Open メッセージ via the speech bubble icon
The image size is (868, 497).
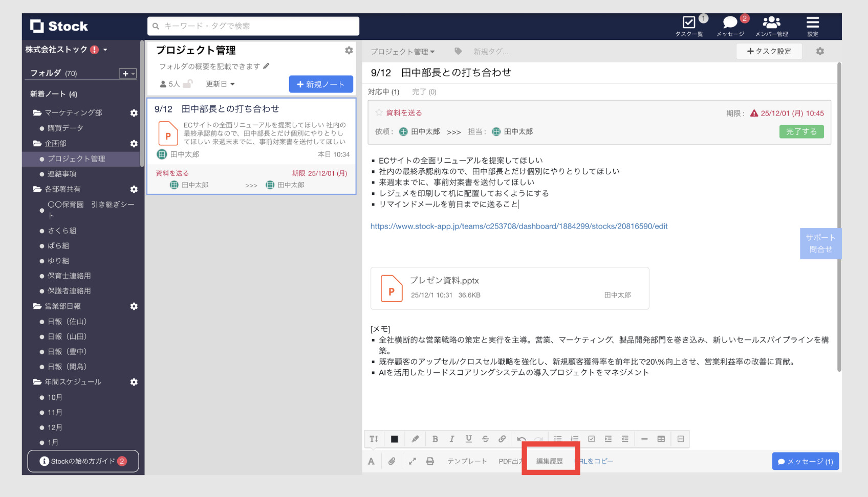(730, 22)
